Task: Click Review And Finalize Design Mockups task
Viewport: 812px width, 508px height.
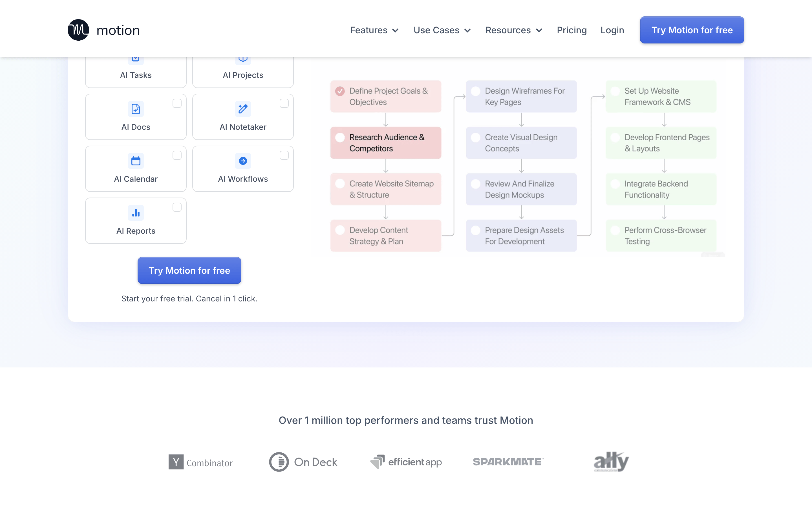Action: [x=521, y=189]
